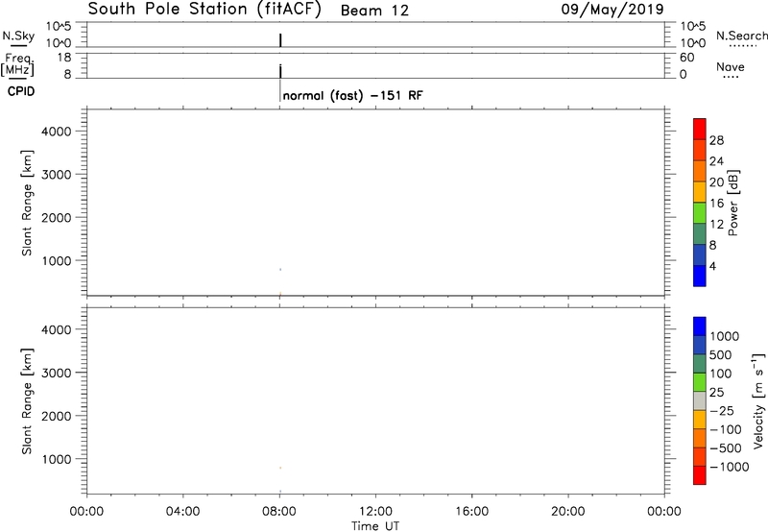
Task: Click the date '09/May/2019'
Action: point(612,10)
